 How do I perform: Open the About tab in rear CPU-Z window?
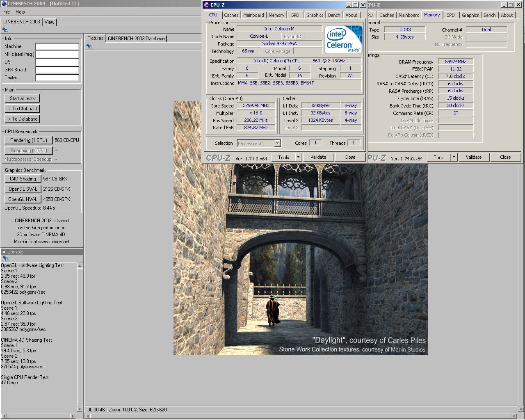tap(507, 15)
